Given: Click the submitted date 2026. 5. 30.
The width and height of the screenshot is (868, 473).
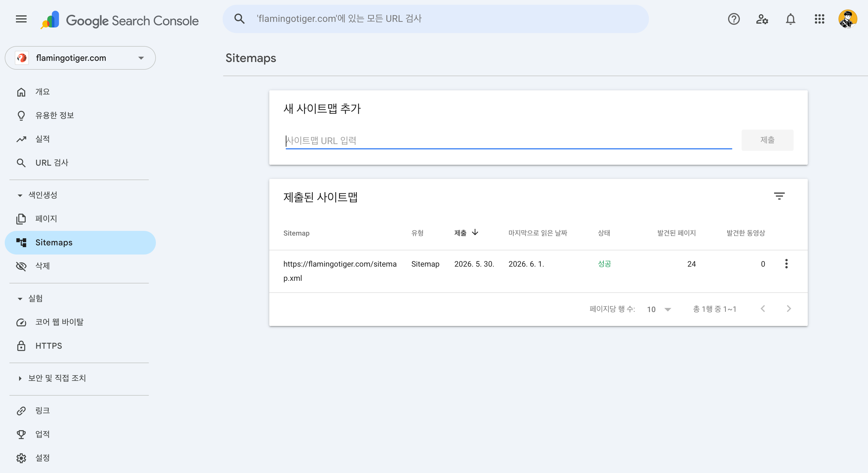Looking at the screenshot, I should 474,264.
